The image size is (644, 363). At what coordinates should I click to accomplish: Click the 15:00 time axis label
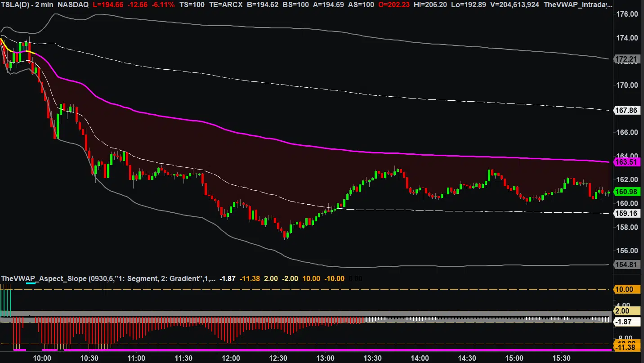(x=514, y=358)
